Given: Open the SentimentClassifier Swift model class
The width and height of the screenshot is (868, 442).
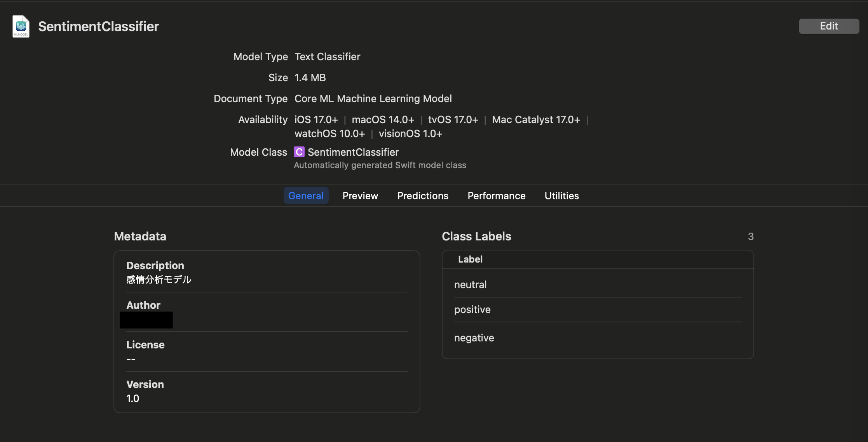Looking at the screenshot, I should coord(353,152).
